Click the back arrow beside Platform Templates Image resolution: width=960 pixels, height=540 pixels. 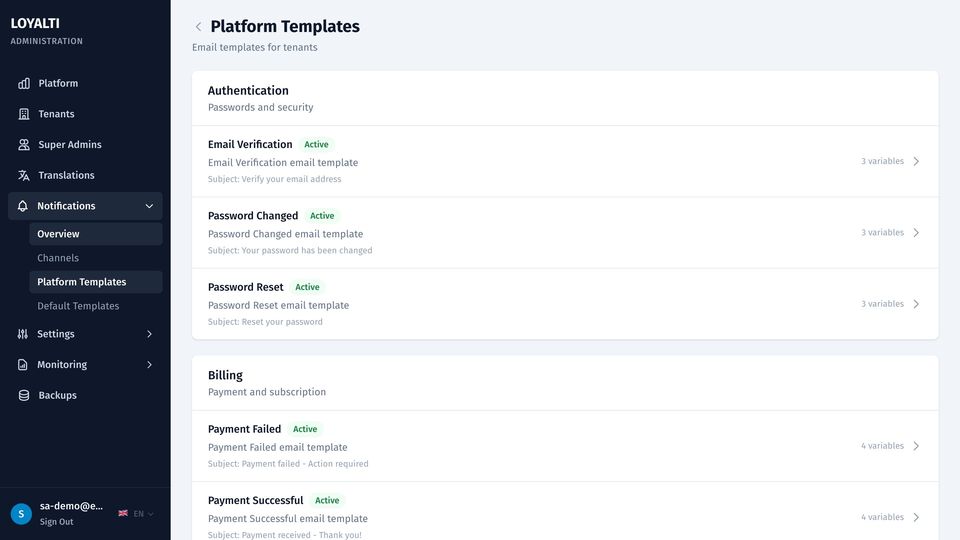coord(198,26)
